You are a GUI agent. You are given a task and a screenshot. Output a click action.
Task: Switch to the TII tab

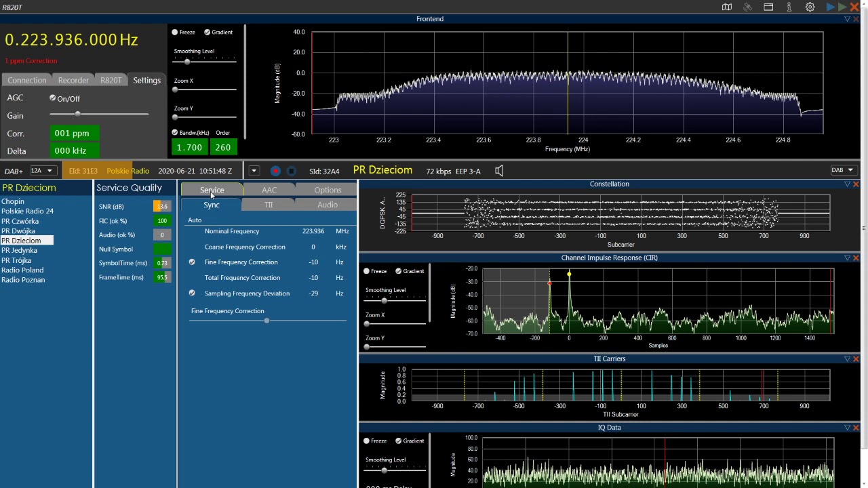pos(269,205)
